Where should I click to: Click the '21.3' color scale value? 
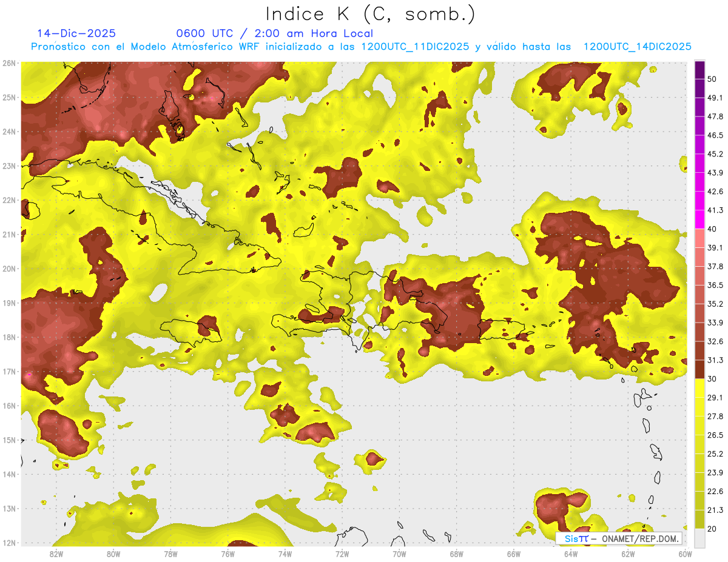[715, 510]
